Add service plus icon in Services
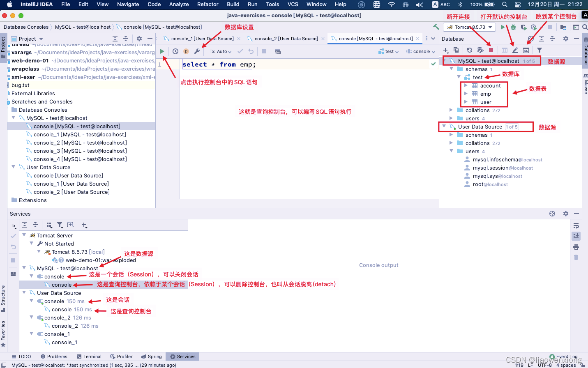588x368 pixels. [x=84, y=225]
